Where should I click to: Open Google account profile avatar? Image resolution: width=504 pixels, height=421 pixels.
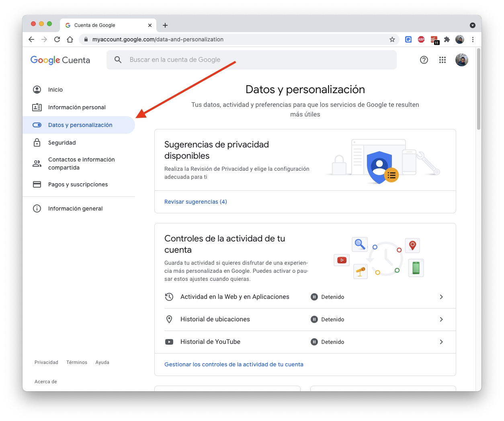point(461,60)
